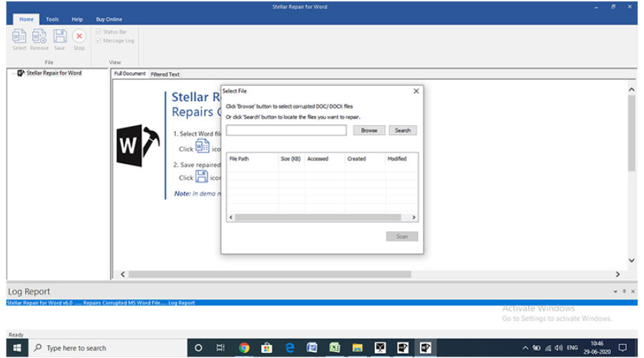
Task: Open the Buy Online tab
Action: click(109, 19)
